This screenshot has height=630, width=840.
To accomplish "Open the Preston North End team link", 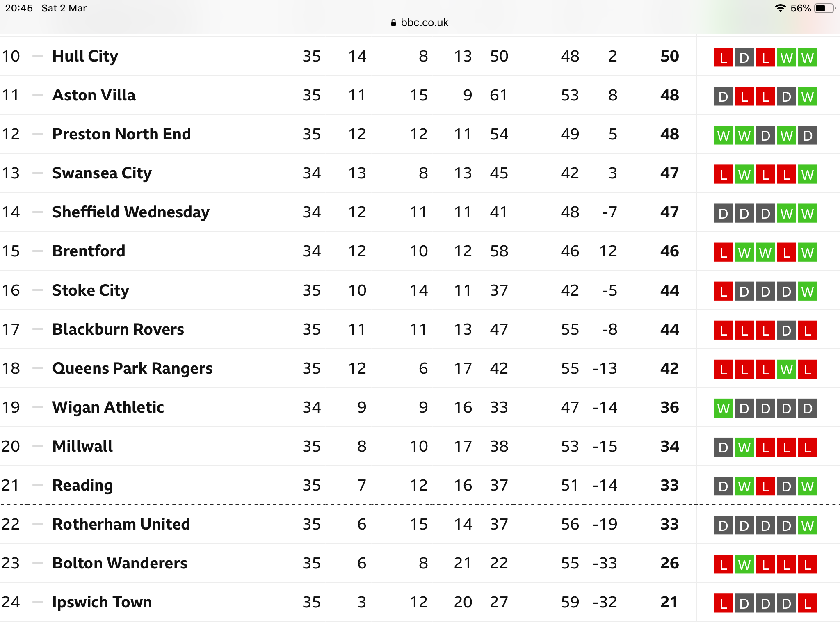I will [x=121, y=134].
